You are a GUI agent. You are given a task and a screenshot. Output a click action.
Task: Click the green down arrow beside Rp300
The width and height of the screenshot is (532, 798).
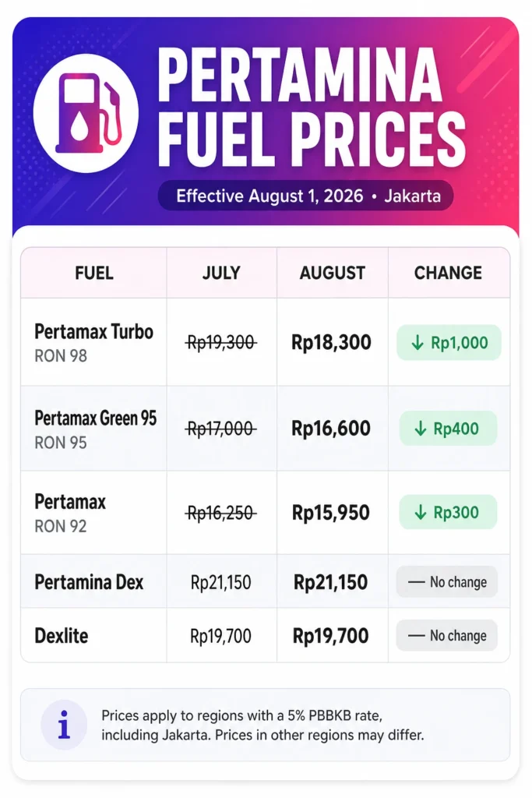420,513
